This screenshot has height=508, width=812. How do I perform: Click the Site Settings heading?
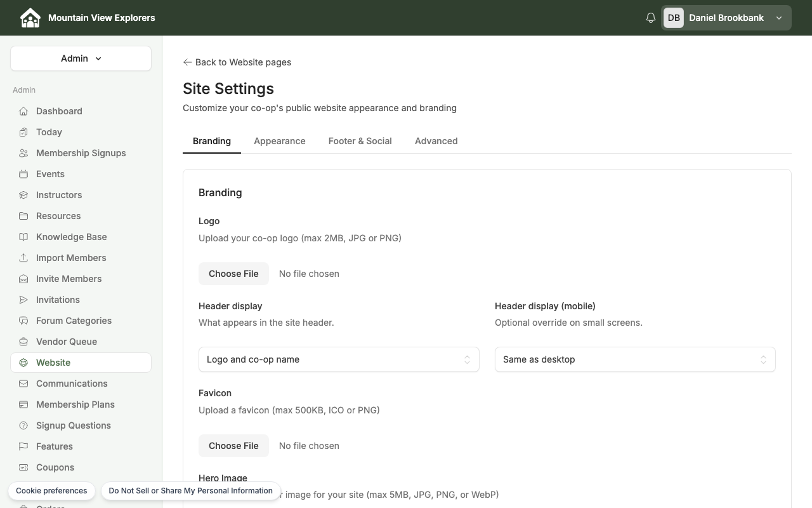pos(228,89)
